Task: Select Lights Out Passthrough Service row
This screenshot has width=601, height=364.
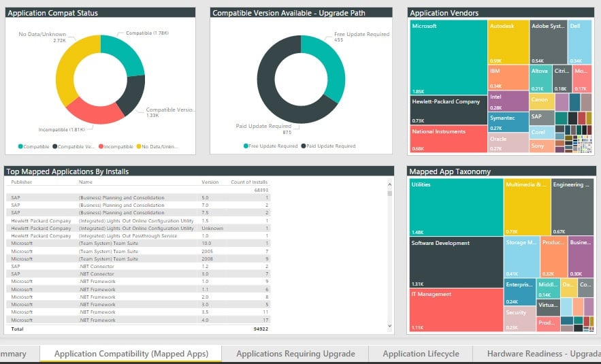Action: point(138,235)
